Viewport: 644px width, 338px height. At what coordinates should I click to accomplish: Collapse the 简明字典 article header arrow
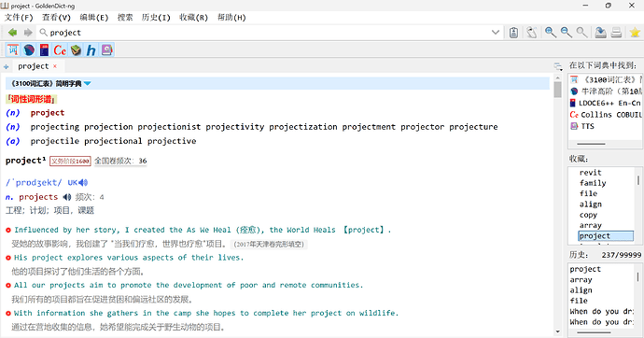pos(88,83)
